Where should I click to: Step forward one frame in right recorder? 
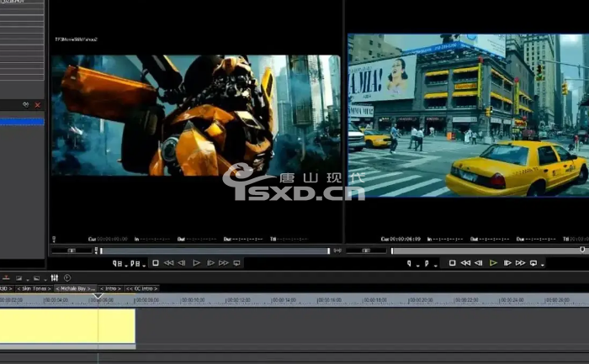click(507, 263)
